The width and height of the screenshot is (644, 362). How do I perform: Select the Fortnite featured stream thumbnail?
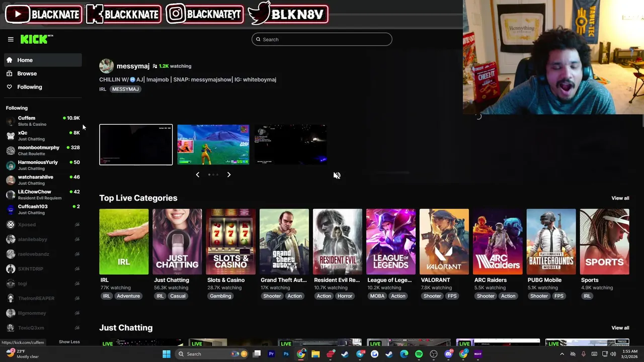tap(213, 144)
